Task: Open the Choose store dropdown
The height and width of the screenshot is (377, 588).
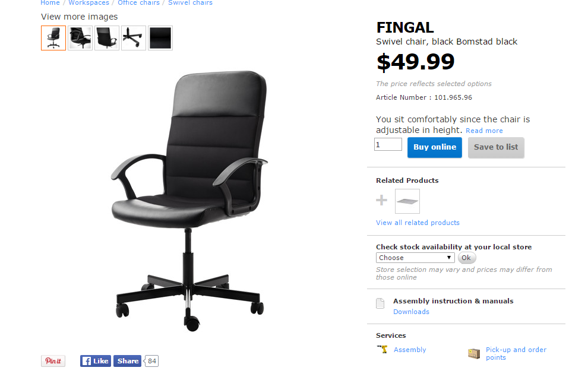Action: (415, 258)
